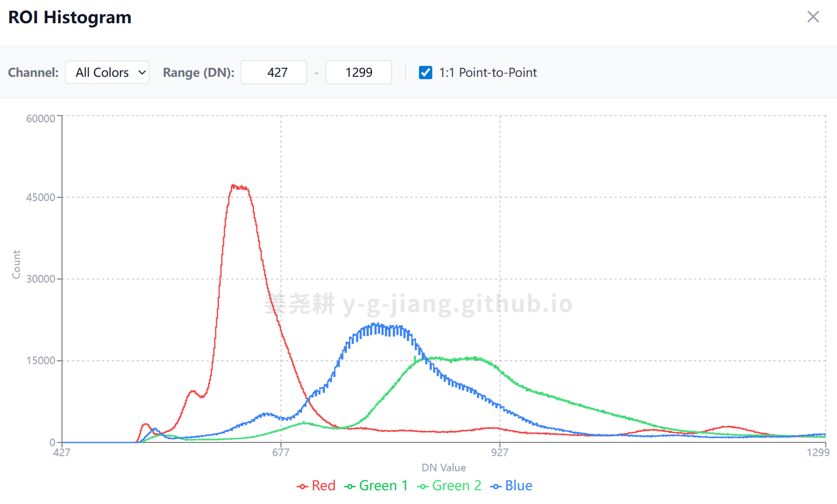Viewport: 837px width, 504px height.
Task: Click the Count y-axis label
Action: coord(16,264)
